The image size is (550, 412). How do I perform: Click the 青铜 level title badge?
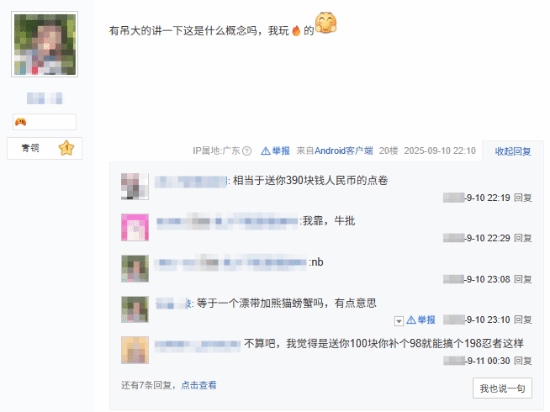(x=31, y=148)
